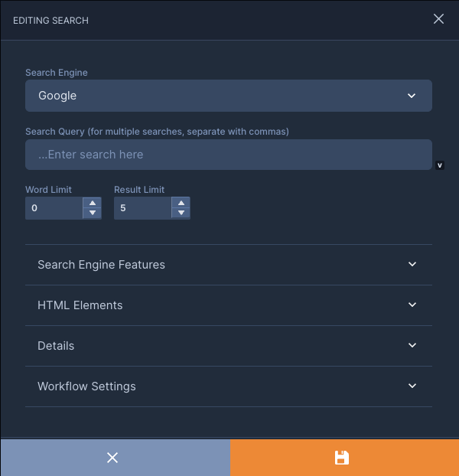Increase the Result Limit value
Image resolution: width=459 pixels, height=476 pixels.
tap(181, 203)
